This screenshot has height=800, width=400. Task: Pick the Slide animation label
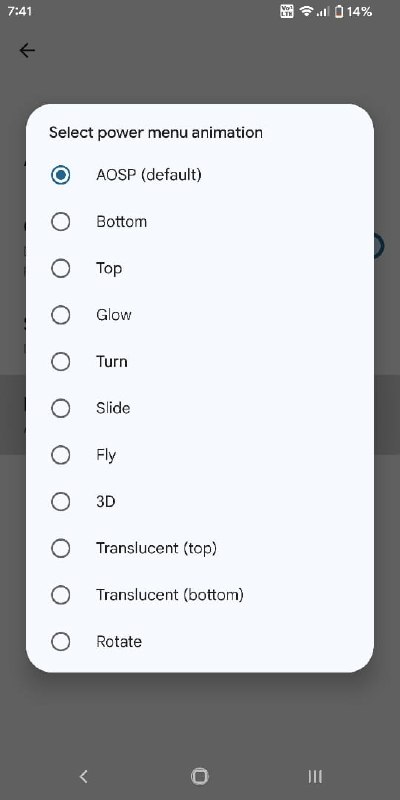(113, 408)
